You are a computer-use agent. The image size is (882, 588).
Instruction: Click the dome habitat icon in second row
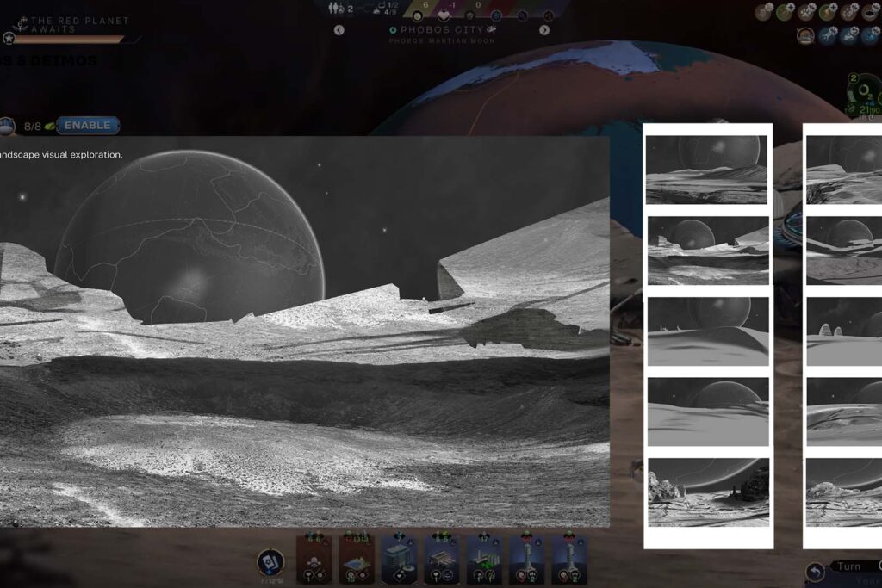(x=806, y=36)
